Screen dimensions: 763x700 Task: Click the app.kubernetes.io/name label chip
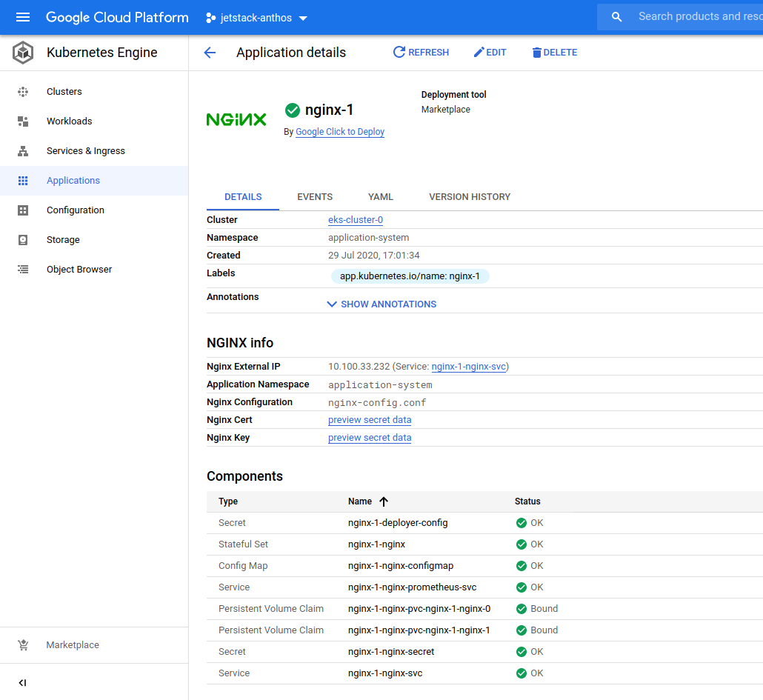[410, 275]
